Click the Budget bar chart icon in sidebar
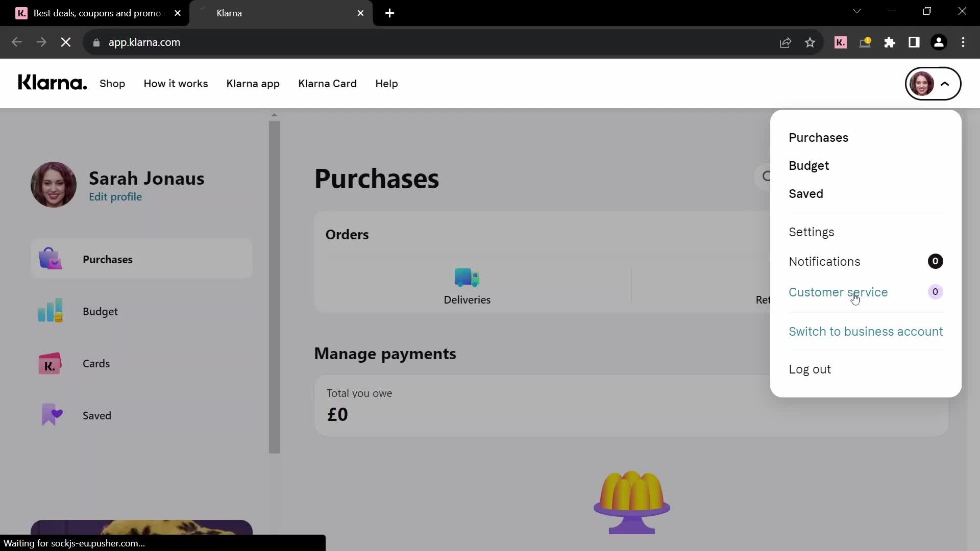 point(50,311)
